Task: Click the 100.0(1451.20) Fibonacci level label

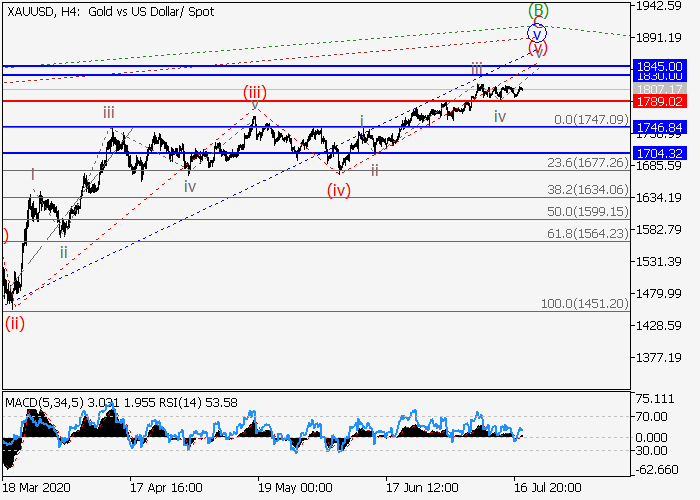Action: point(583,303)
